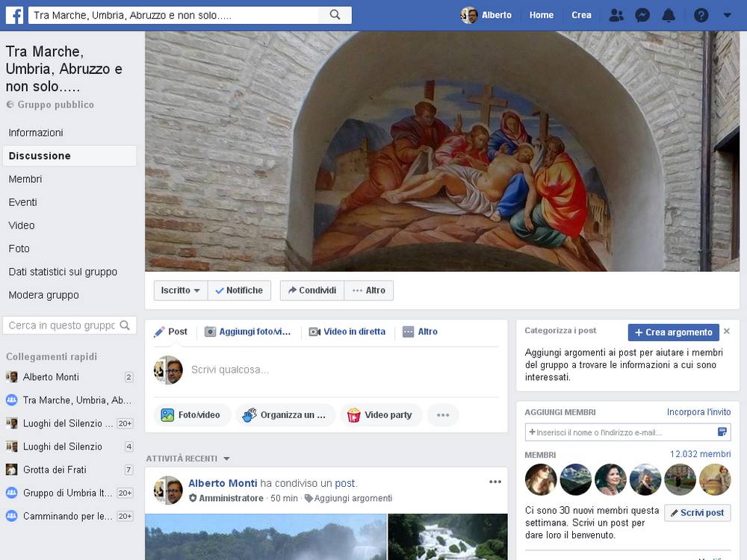Open the Informazioni section
This screenshot has height=560, width=747.
[x=36, y=133]
